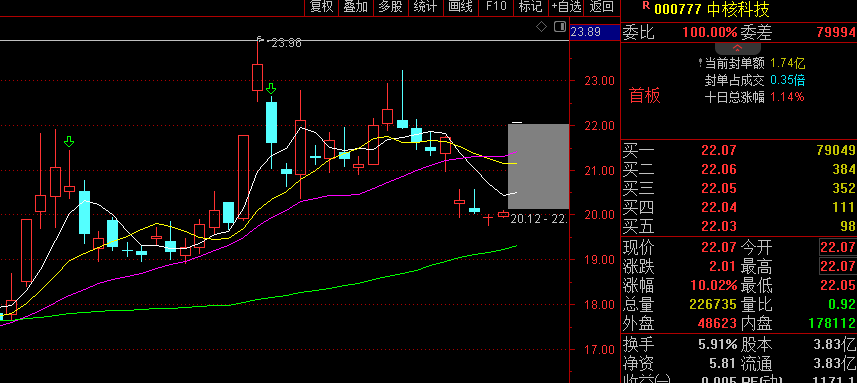
Task: Activate the 画线 drawing tool
Action: click(460, 7)
